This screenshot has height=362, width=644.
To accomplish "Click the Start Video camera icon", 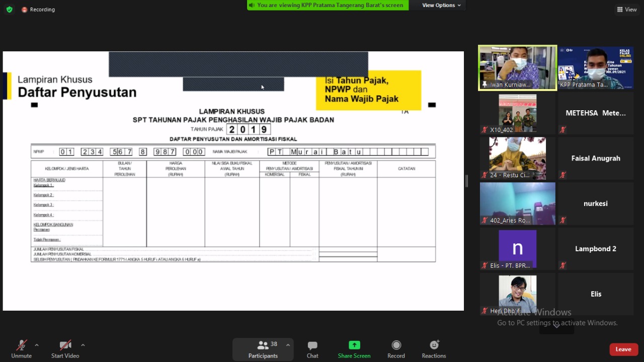I will 65,345.
